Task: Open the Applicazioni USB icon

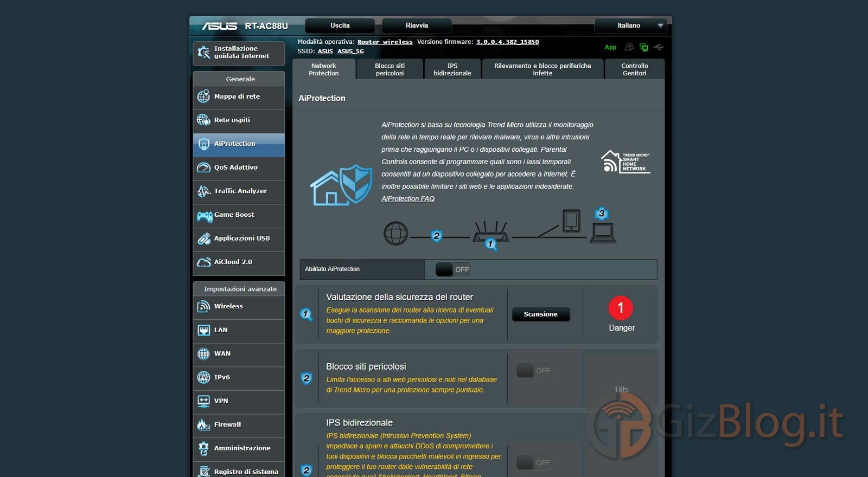Action: point(203,238)
